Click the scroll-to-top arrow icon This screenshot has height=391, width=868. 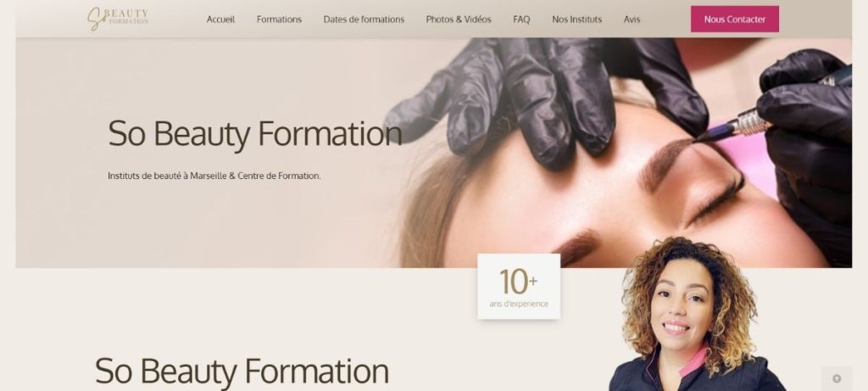click(837, 379)
